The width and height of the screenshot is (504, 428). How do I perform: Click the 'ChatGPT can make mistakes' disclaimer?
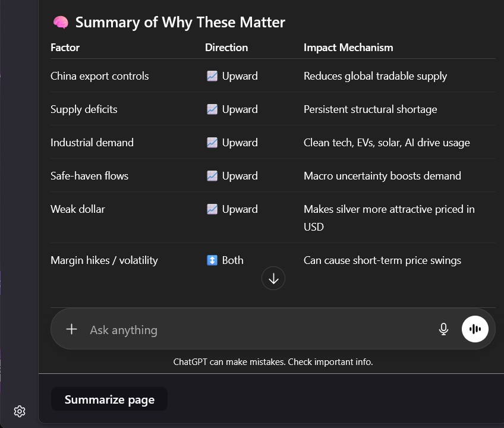click(x=273, y=362)
